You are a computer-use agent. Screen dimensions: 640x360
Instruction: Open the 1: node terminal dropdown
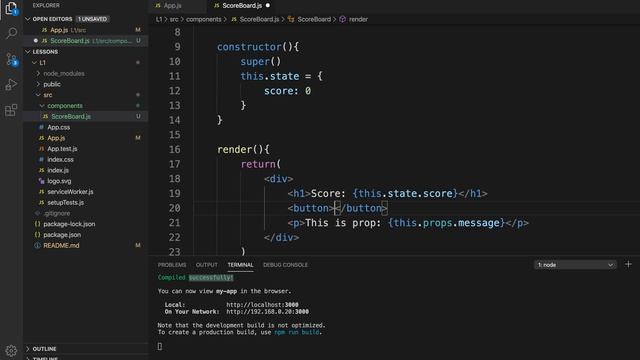(x=575, y=265)
